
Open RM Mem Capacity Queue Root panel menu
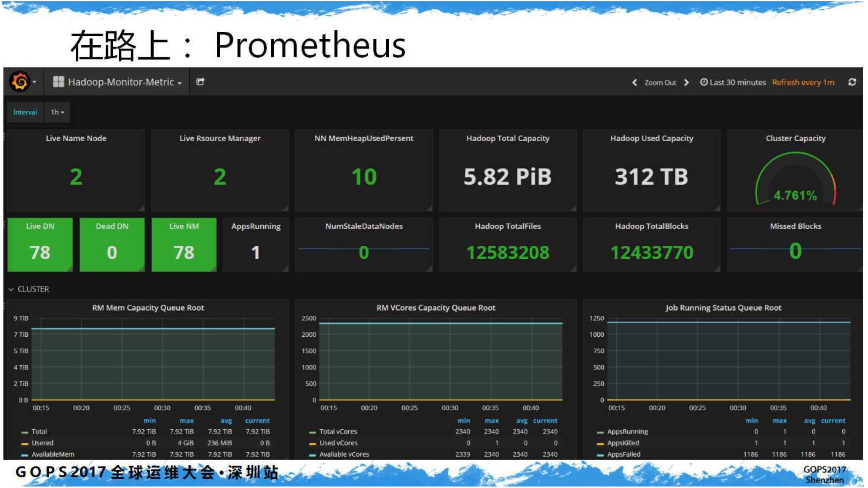(x=148, y=308)
